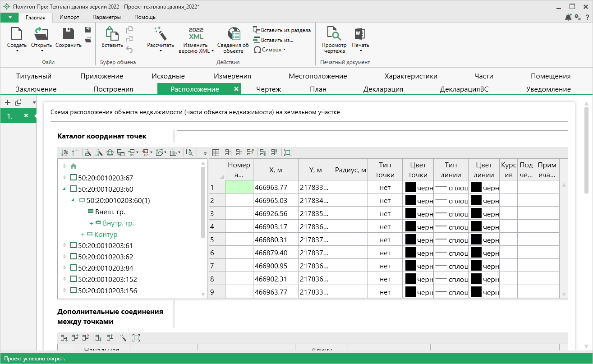593x364 pixels.
Task: Open the Чертеж section tab
Action: point(268,89)
